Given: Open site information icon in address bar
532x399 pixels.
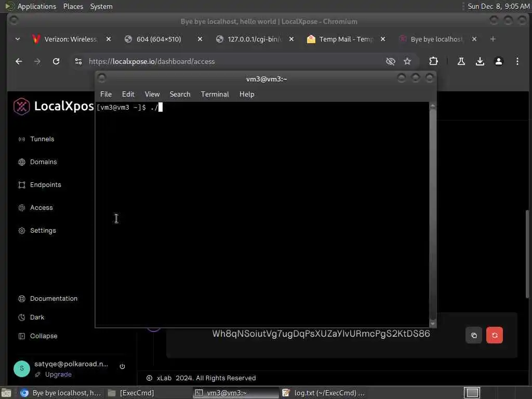Looking at the screenshot, I should point(78,61).
